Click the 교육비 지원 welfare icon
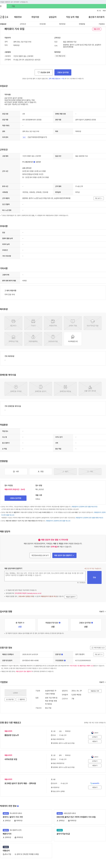The height and width of the screenshot is (868, 106). click(x=73, y=323)
